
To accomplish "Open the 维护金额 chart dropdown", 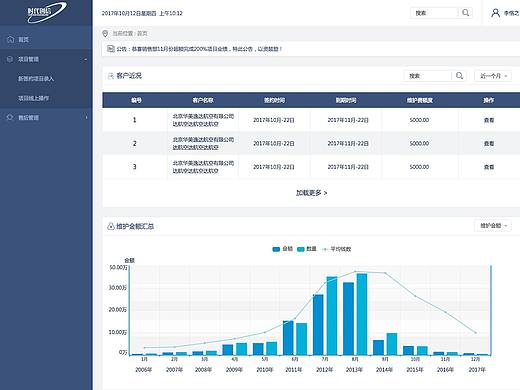I will tap(493, 226).
